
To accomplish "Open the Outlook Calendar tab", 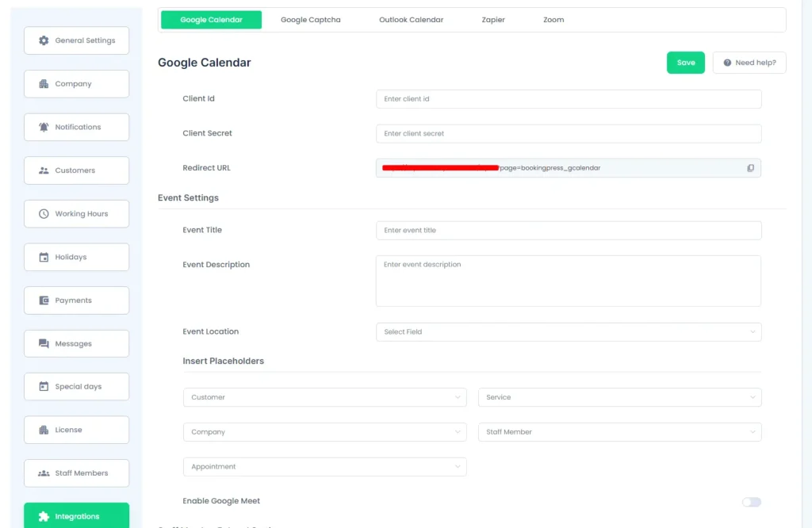I will (x=411, y=19).
